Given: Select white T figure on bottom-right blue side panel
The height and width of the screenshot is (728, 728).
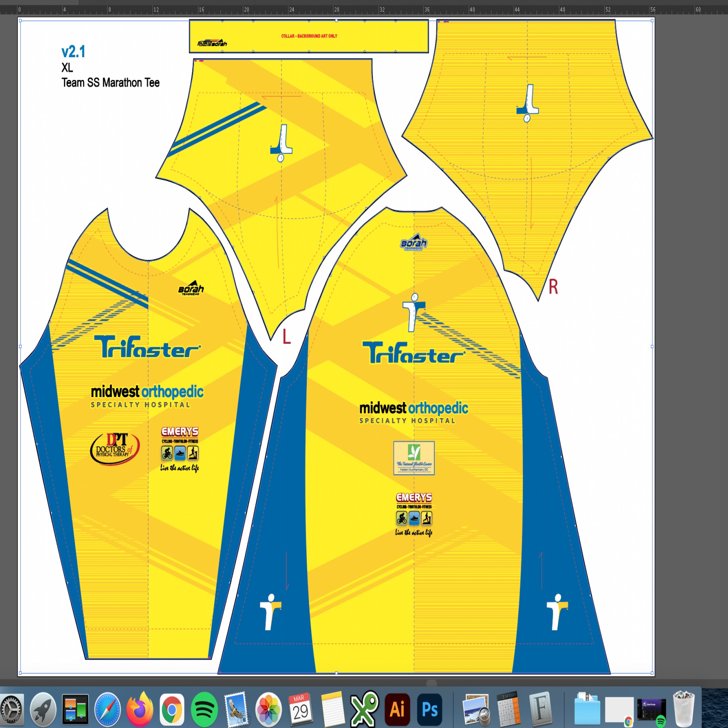Looking at the screenshot, I should tap(557, 612).
